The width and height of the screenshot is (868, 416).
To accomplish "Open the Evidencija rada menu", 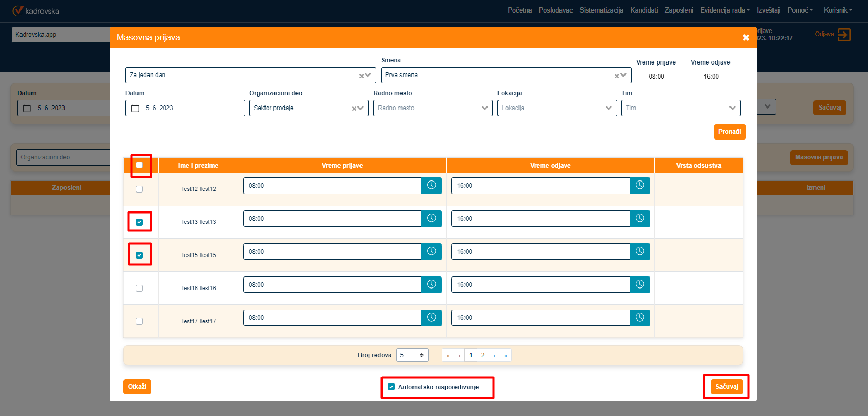I will tap(724, 10).
